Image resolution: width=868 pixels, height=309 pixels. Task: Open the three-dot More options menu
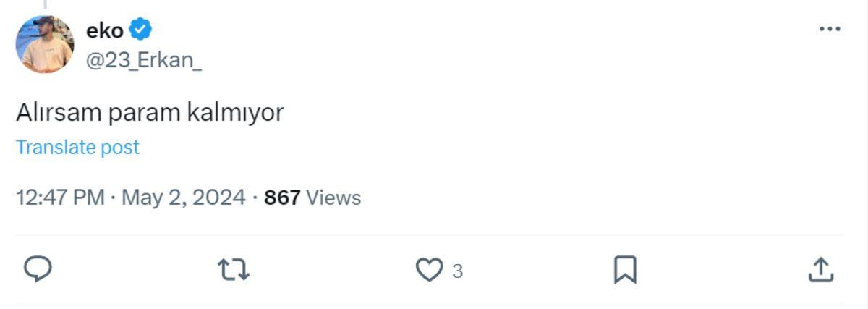pyautogui.click(x=829, y=30)
